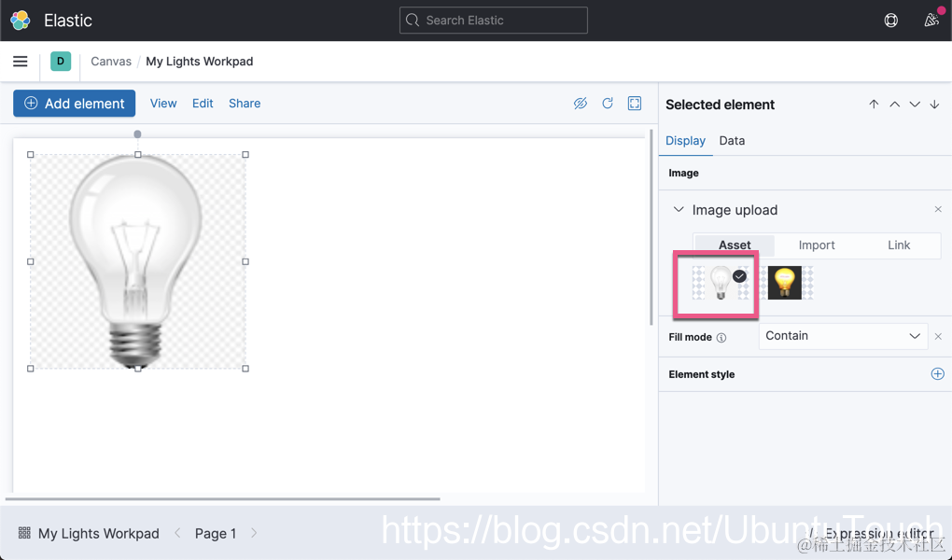Go to previous page arrow
Image resolution: width=952 pixels, height=560 pixels.
177,533
